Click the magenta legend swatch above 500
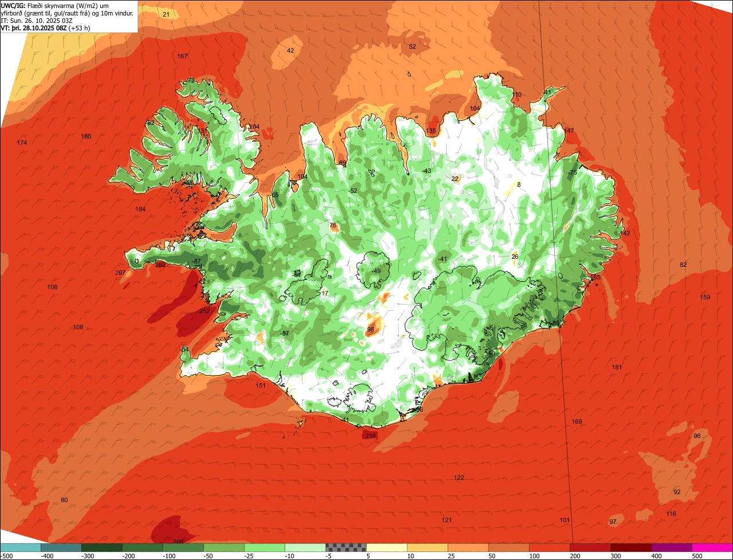Image resolution: width=733 pixels, height=560 pixels. (x=712, y=547)
